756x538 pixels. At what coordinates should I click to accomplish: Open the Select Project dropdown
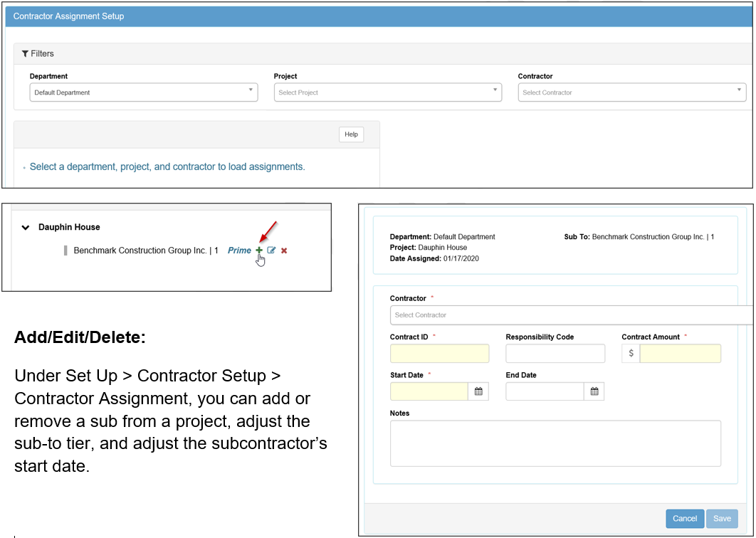point(388,93)
